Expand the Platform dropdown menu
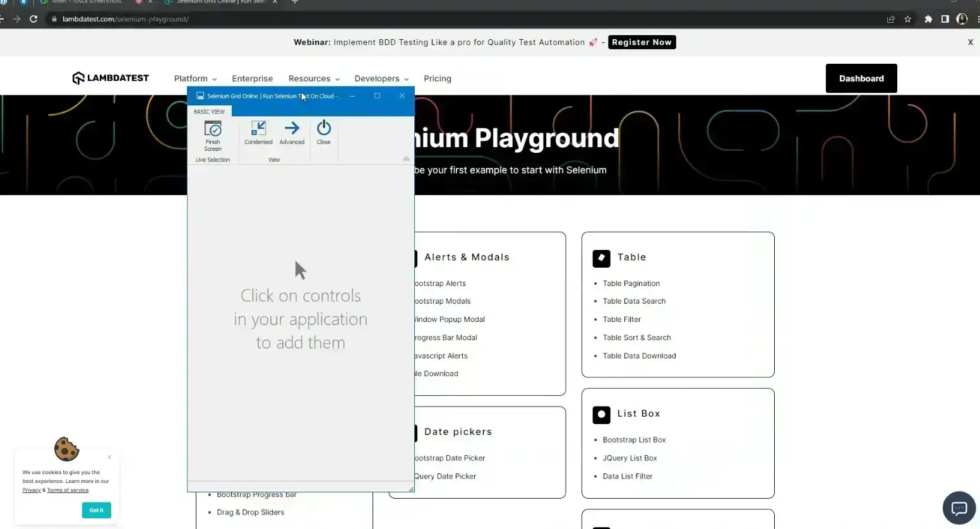The width and height of the screenshot is (980, 529). click(x=195, y=79)
